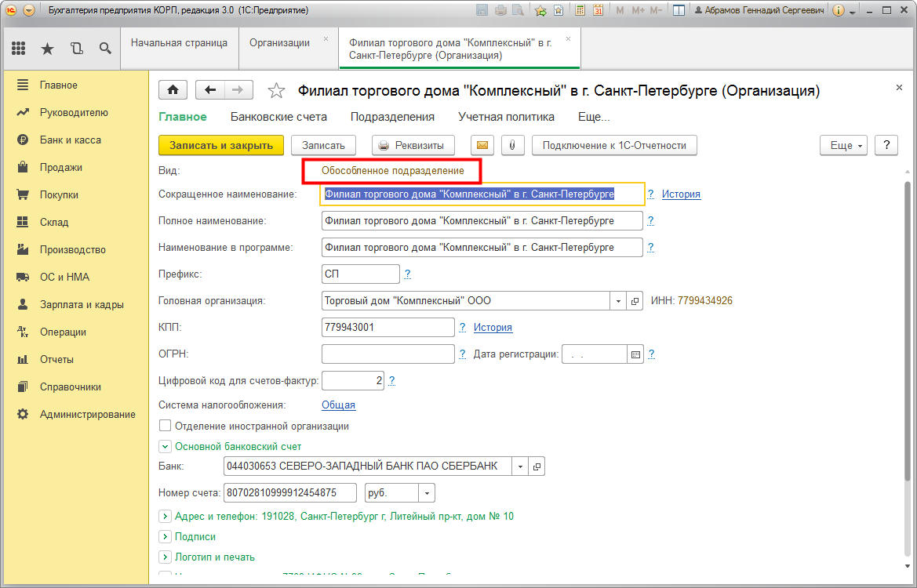Viewport: 917px width, 588px height.
Task: Open the currency руб. dropdown
Action: 427,492
